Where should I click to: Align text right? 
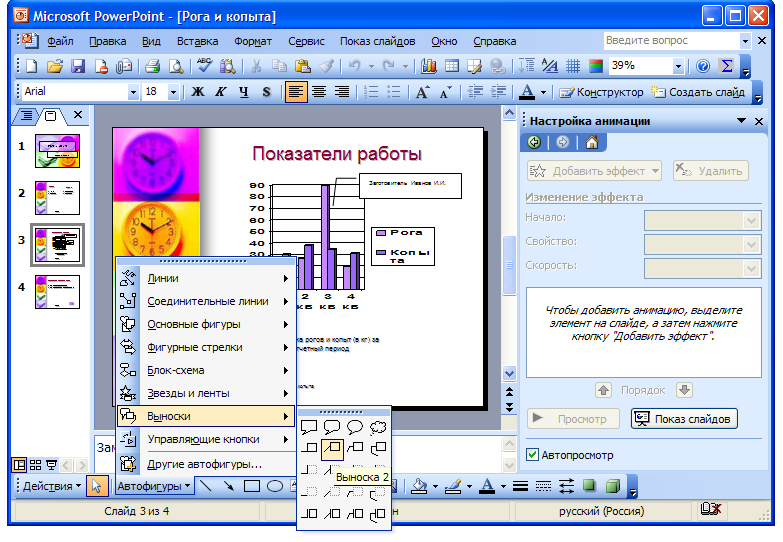tap(342, 92)
